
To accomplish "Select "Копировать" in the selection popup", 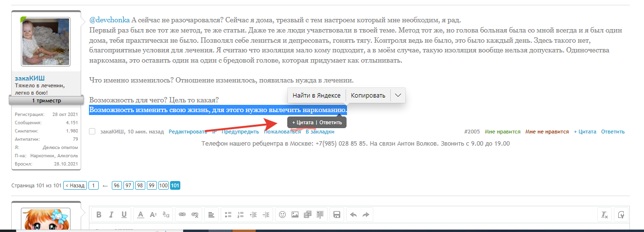I will pyautogui.click(x=368, y=96).
